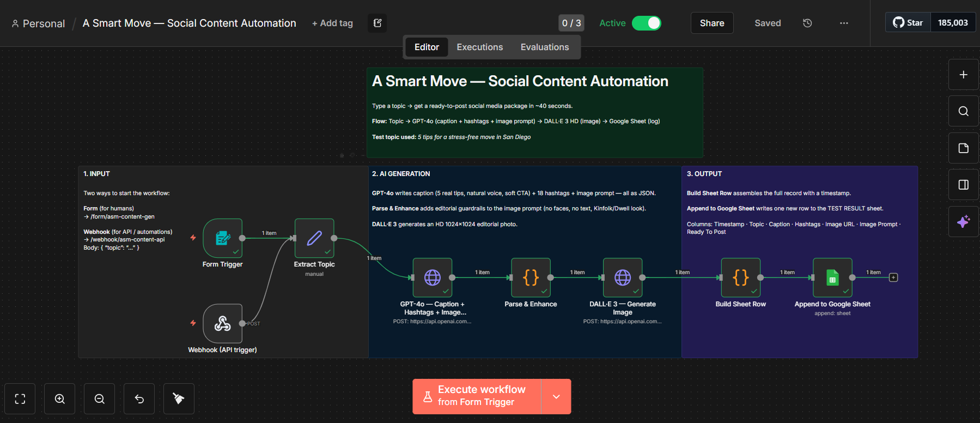This screenshot has height=423, width=980.
Task: Open Append to Google Sheet node
Action: [x=832, y=277]
